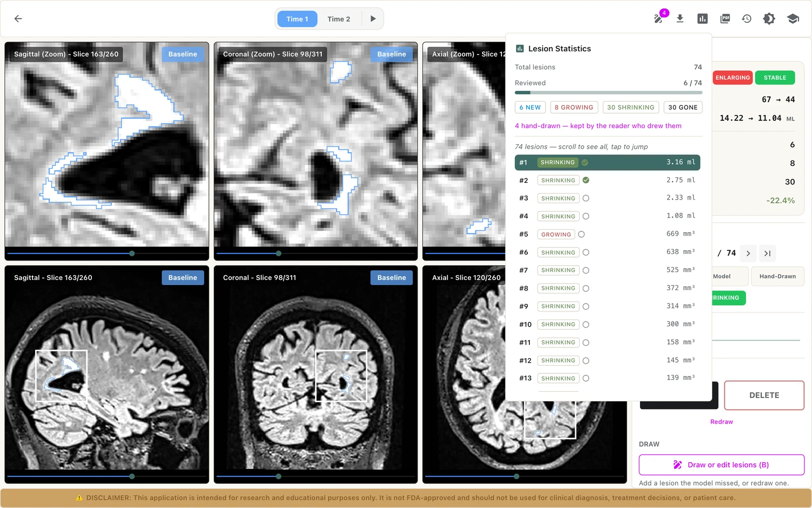
Task: Select lesion #13 at 139 mm³
Action: (607, 378)
